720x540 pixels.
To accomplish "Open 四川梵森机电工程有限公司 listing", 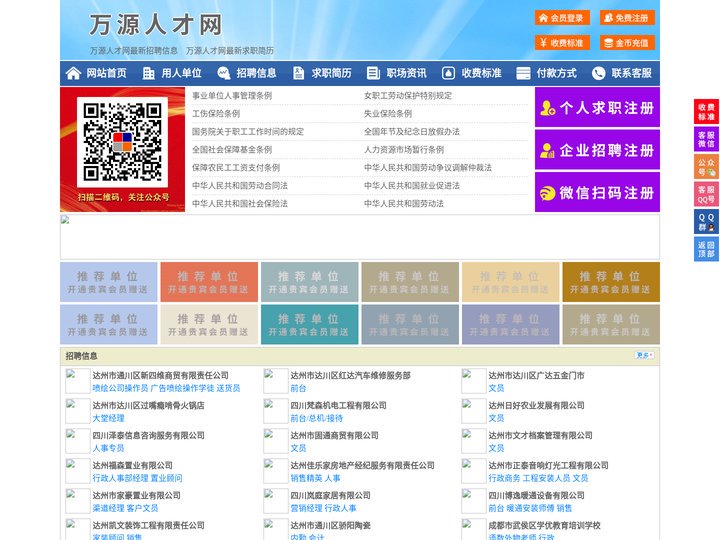I will [338, 405].
